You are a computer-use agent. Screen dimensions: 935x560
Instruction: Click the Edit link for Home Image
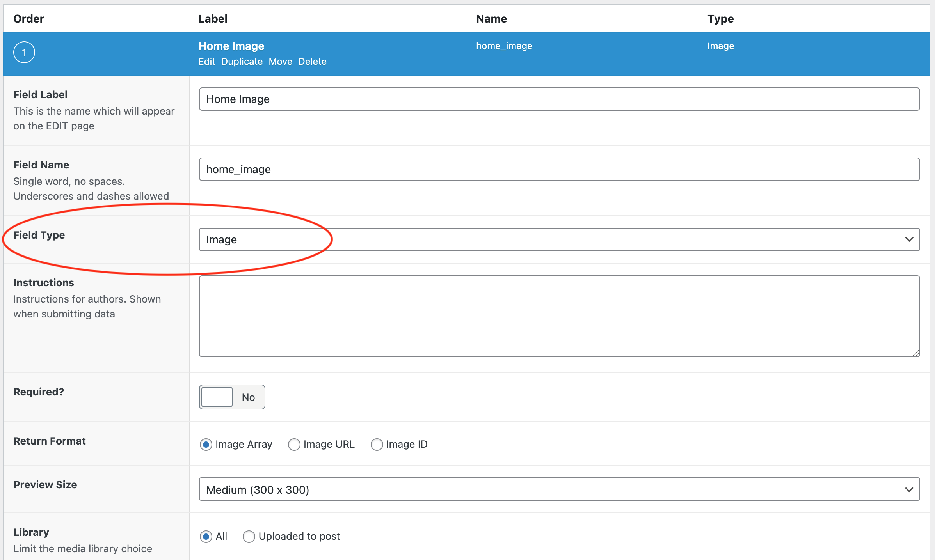click(x=206, y=61)
